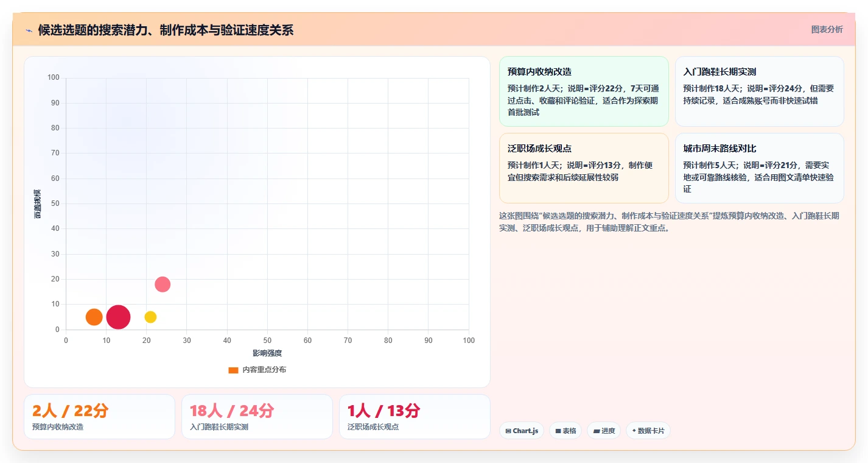Click the 影响强度 x-axis label
Viewport: 868px width, 463px height.
tap(267, 353)
